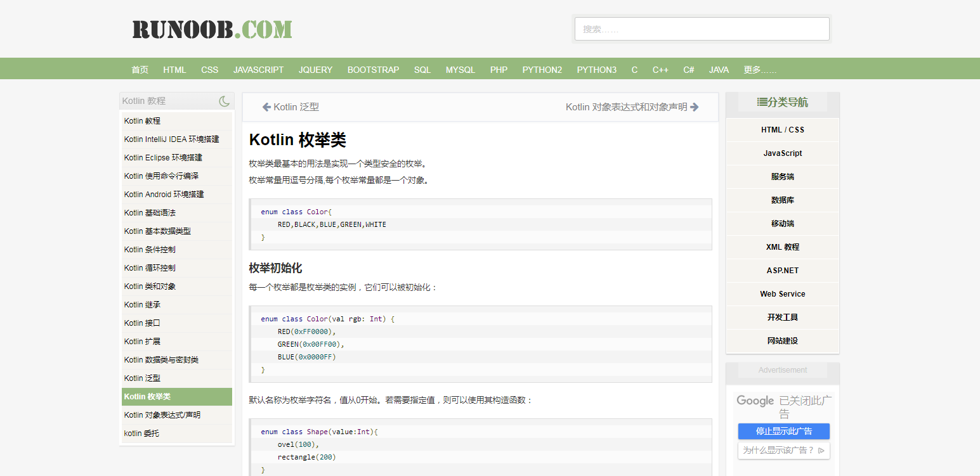The height and width of the screenshot is (476, 980).
Task: Go to next lesson Kotlin 对象表达式和对象声明
Action: pyautogui.click(x=626, y=107)
